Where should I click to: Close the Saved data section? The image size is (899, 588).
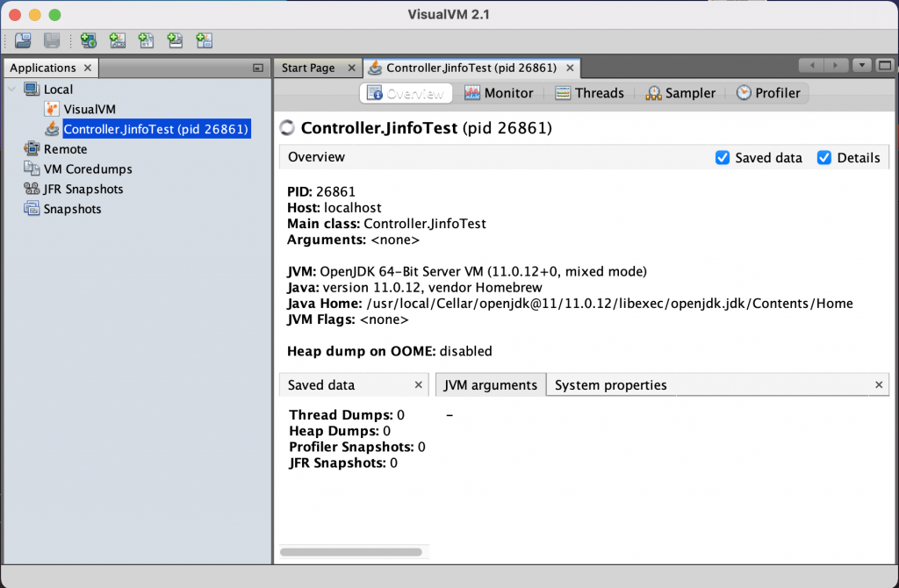pos(419,385)
